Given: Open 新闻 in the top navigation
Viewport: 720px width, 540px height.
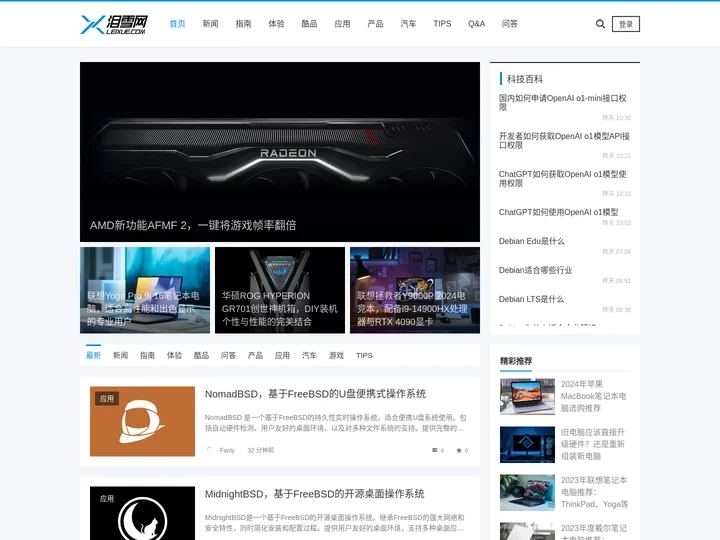Looking at the screenshot, I should pyautogui.click(x=210, y=24).
